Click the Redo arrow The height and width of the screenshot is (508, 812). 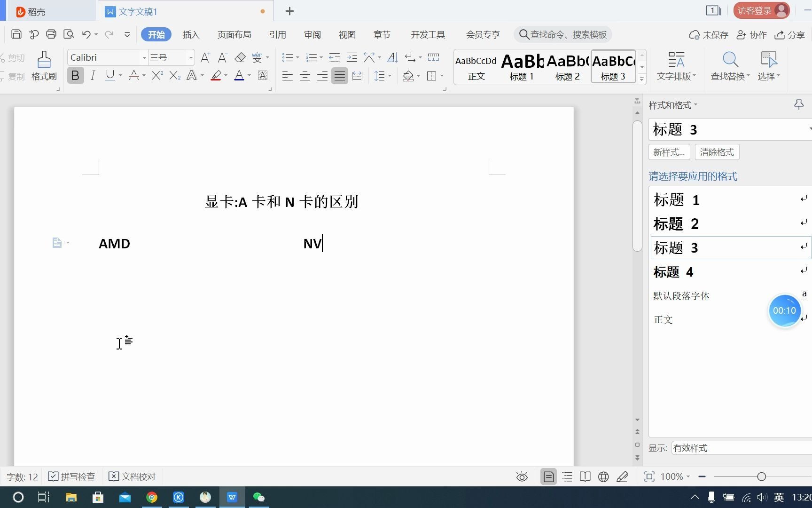[x=109, y=34]
